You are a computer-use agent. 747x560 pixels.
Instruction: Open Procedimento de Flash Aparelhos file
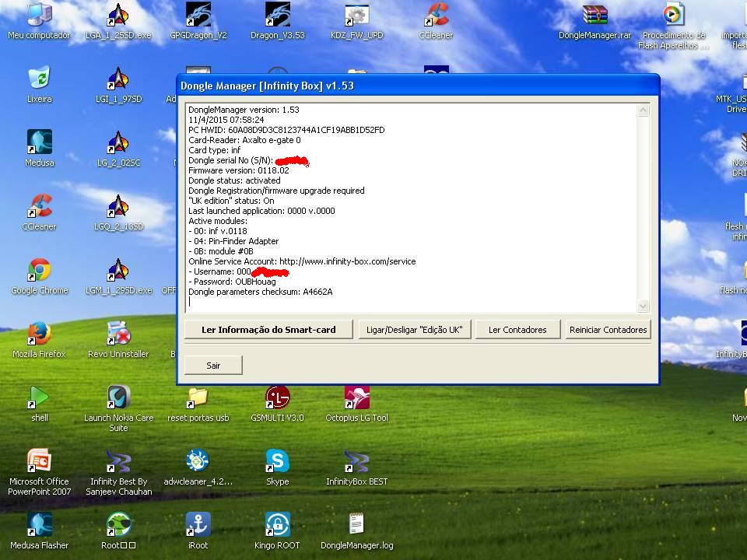[x=674, y=26]
